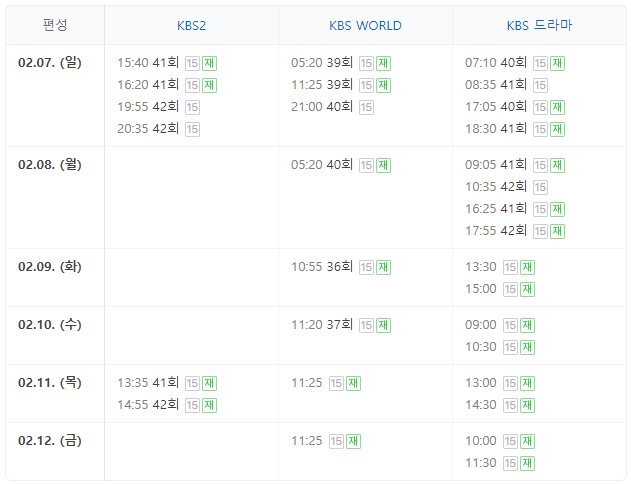Click the 15 rating icon beside 10:00
Screen dimensions: 631x484
coord(510,441)
